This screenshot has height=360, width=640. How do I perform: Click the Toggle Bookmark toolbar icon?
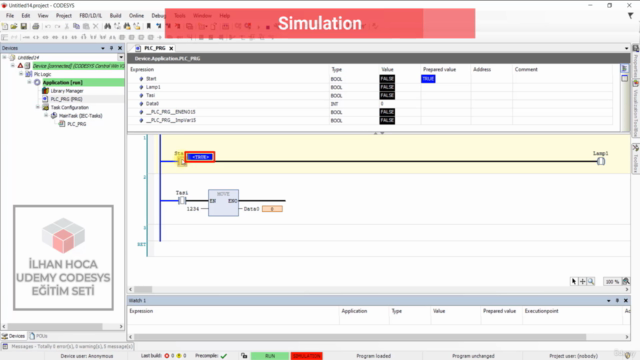click(149, 27)
